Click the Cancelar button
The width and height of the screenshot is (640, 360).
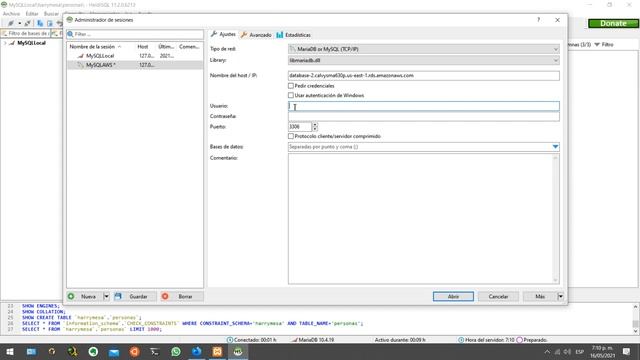coord(498,296)
